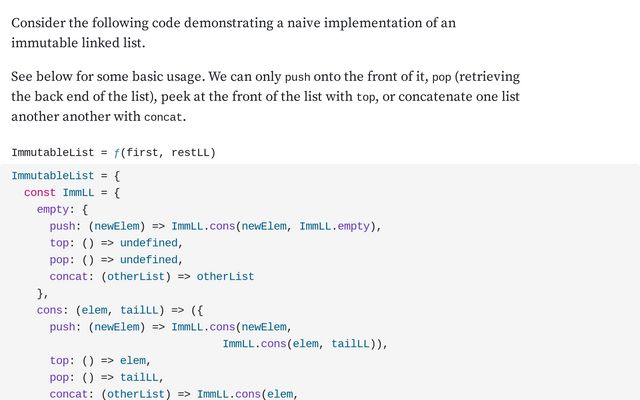Click the 'const ImmLL = {' code line
Viewport: 640px width, 400px height.
click(x=71, y=192)
